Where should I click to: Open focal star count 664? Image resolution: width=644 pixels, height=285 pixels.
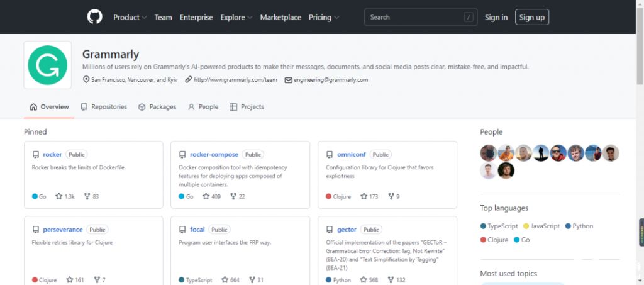coord(230,280)
